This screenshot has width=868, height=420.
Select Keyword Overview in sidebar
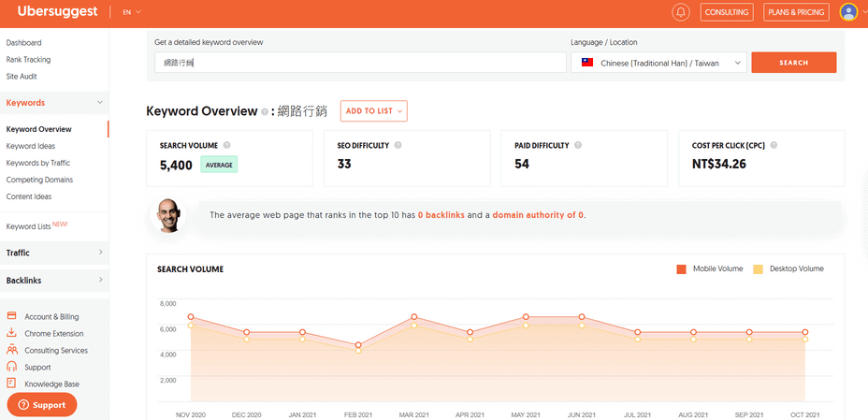[x=38, y=129]
